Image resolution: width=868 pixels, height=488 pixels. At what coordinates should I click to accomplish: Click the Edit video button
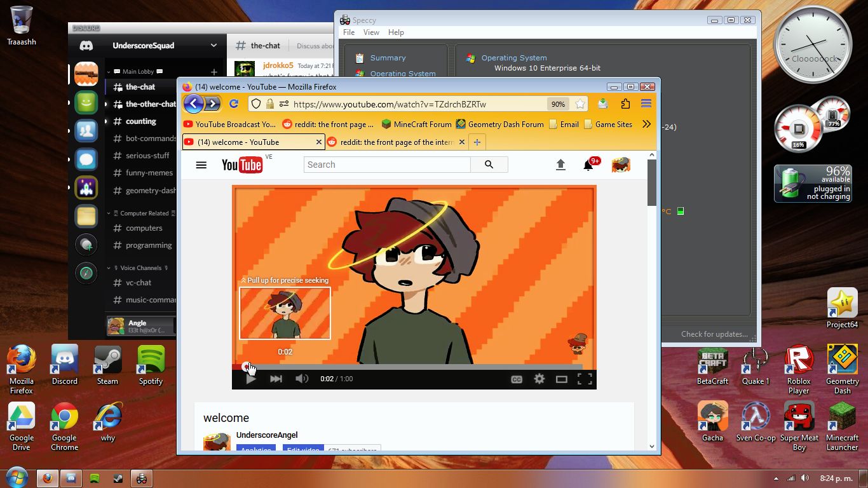click(302, 450)
